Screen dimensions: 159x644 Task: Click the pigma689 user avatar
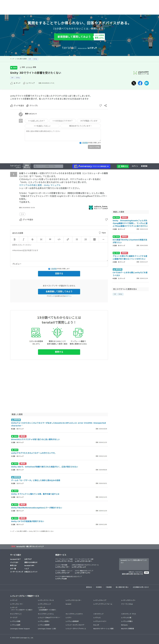point(135,73)
